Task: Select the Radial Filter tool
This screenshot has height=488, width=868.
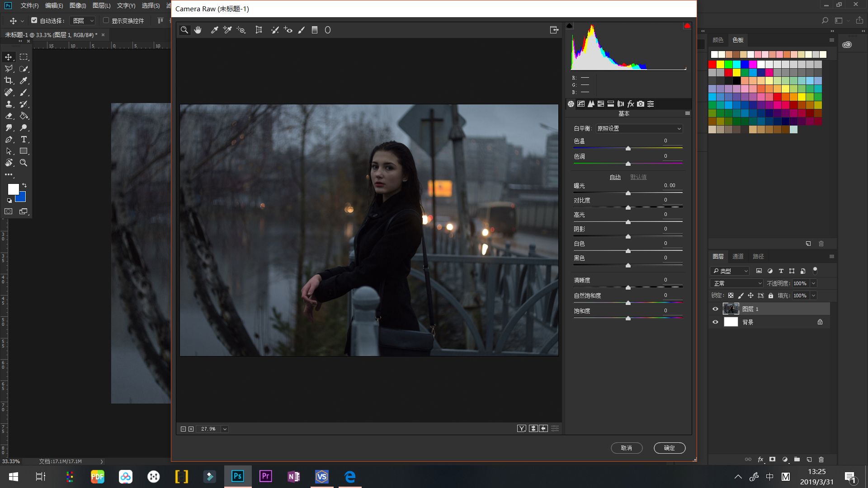Action: coord(328,30)
